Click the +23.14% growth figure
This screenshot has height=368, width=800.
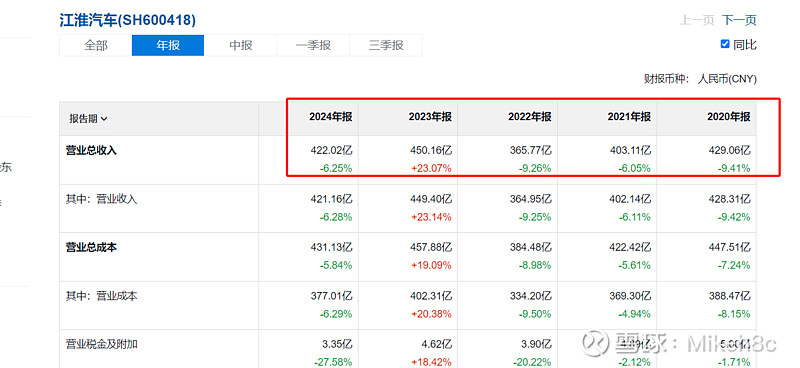tap(432, 217)
